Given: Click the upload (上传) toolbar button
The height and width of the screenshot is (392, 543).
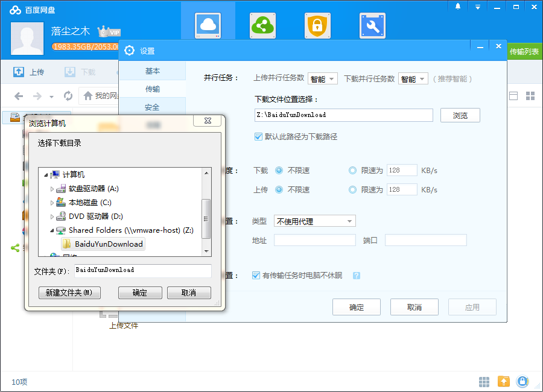Looking at the screenshot, I should coord(29,72).
